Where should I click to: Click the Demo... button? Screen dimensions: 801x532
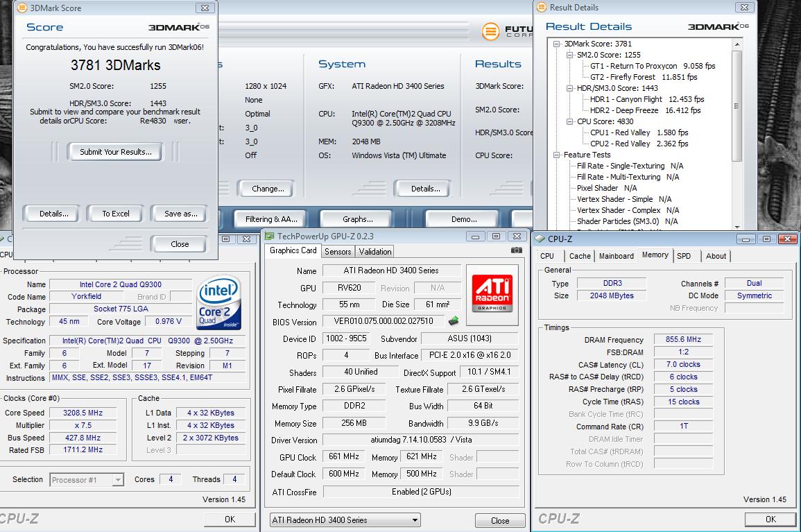click(463, 218)
